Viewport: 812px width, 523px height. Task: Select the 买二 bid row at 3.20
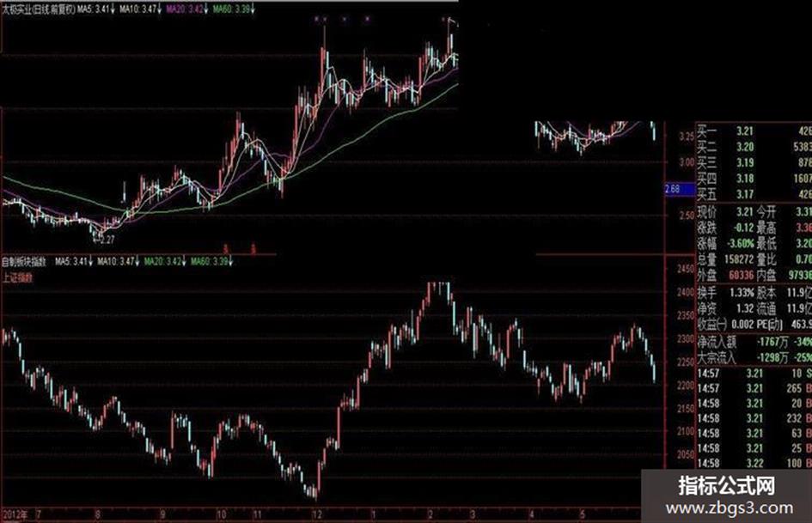tap(754, 147)
